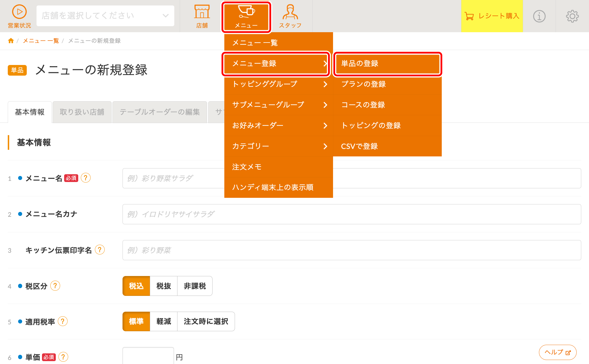Choose 注文メモ menu entry
The width and height of the screenshot is (589, 364).
pos(279,167)
